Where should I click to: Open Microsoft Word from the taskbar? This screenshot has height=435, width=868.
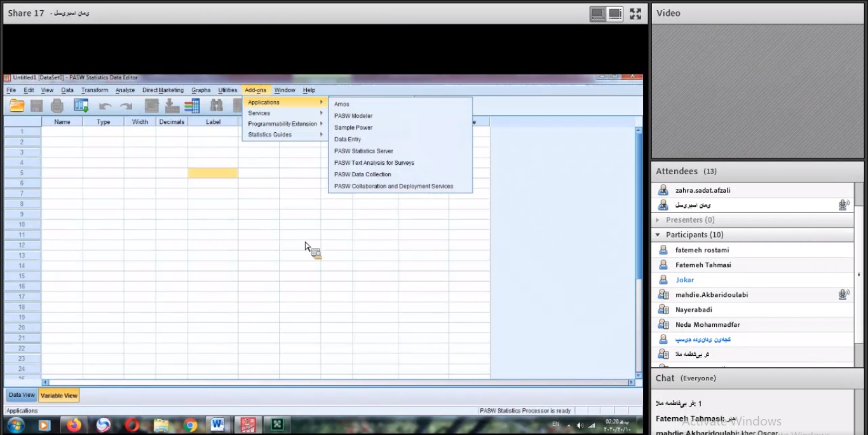(x=218, y=424)
